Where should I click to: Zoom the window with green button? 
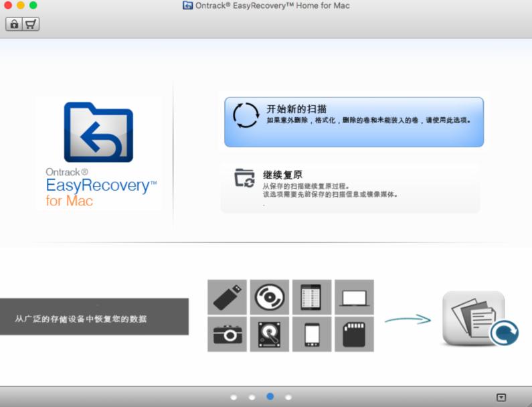coord(33,5)
